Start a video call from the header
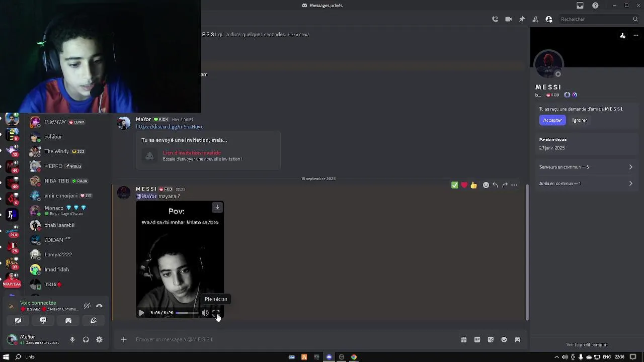The image size is (644, 362). point(509,19)
